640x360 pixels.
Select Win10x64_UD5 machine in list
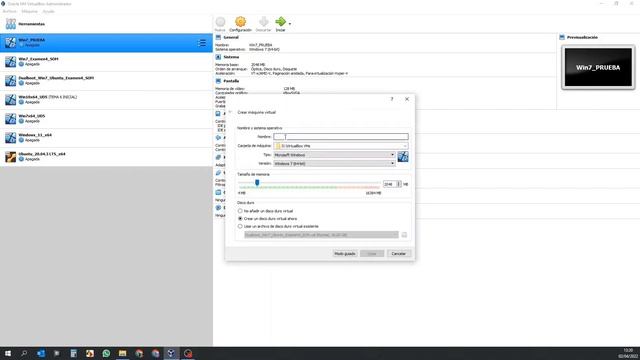(x=106, y=100)
